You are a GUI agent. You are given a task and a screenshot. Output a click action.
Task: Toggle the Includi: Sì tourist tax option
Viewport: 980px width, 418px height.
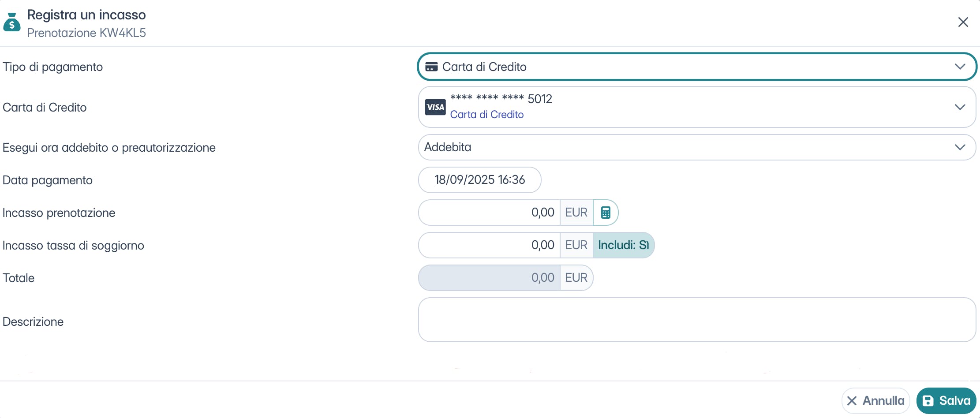[623, 245]
